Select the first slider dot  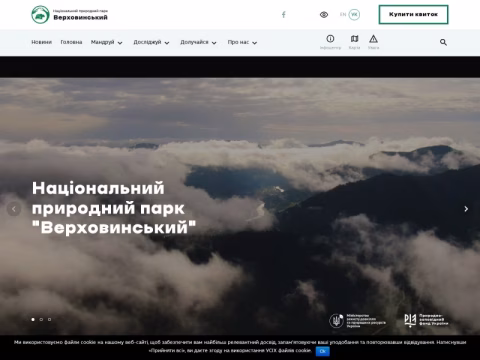tap(33, 319)
